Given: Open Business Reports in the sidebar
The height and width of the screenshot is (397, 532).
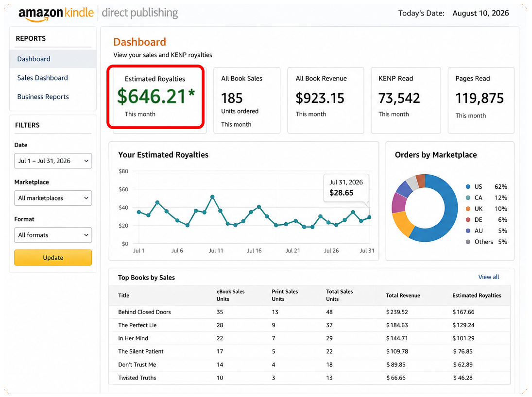Looking at the screenshot, I should click(43, 97).
